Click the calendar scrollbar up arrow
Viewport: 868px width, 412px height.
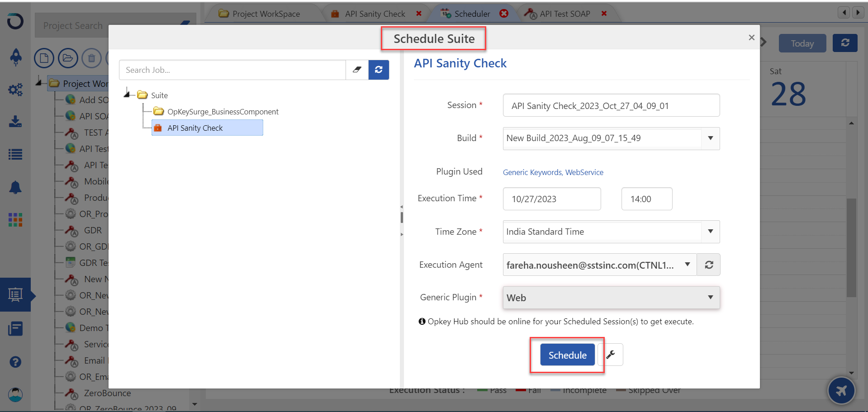click(x=851, y=123)
